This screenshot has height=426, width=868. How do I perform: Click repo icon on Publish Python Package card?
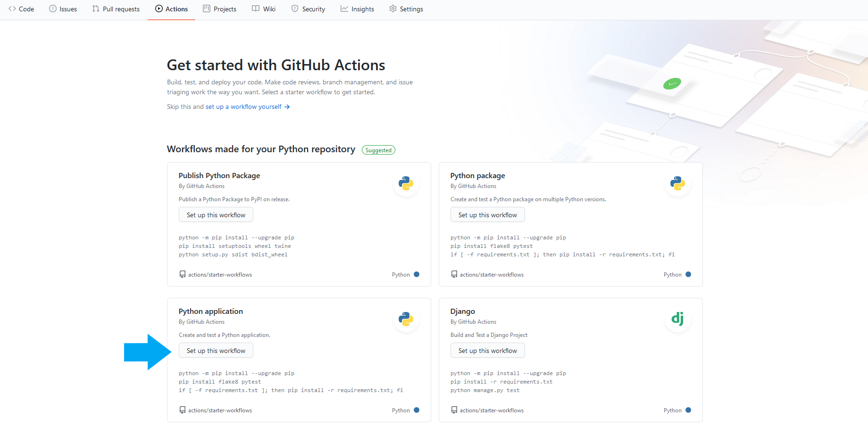tap(183, 274)
